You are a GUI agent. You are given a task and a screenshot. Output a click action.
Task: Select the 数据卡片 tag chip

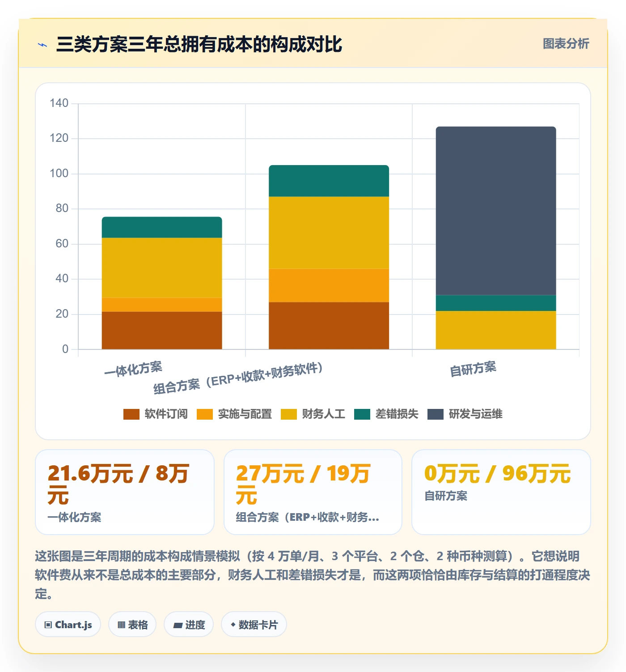tap(254, 624)
